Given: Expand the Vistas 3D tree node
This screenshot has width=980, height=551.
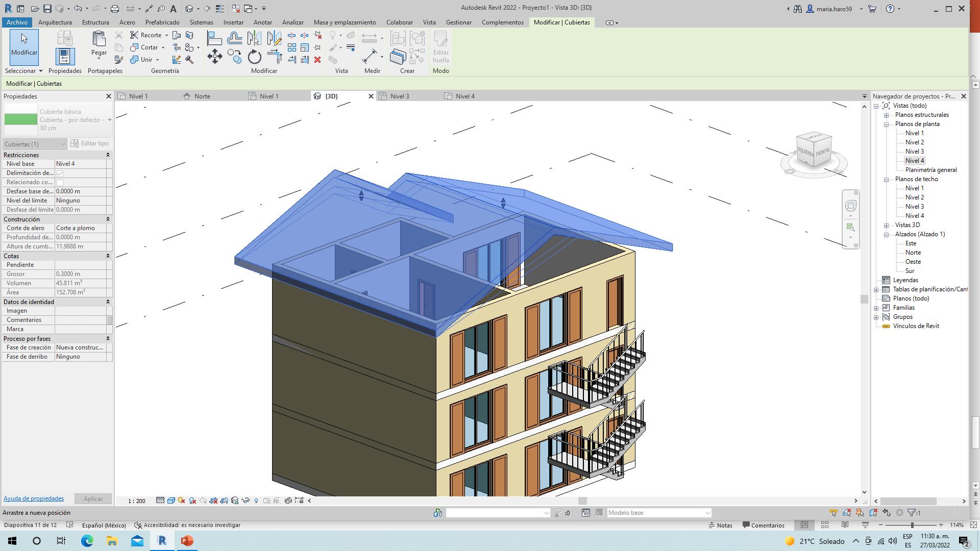Looking at the screenshot, I should coord(887,225).
